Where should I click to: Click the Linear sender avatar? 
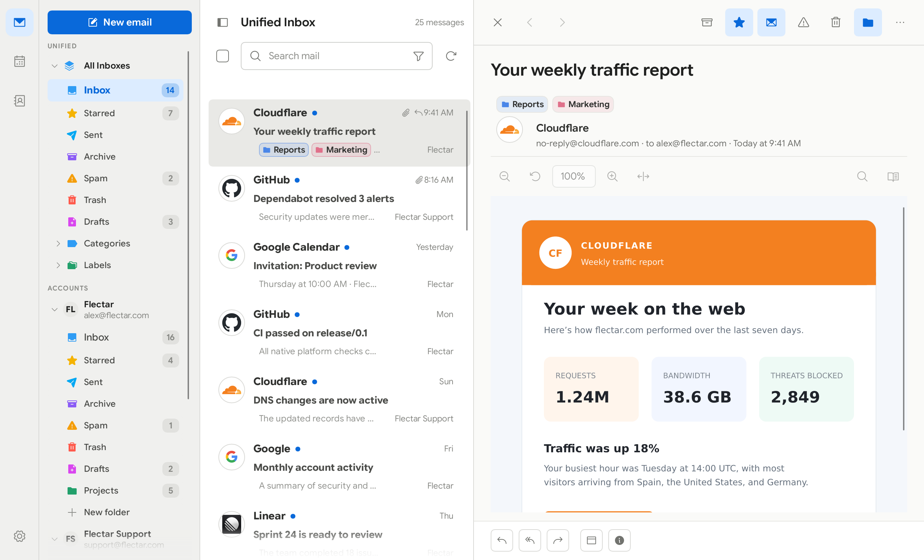232,524
